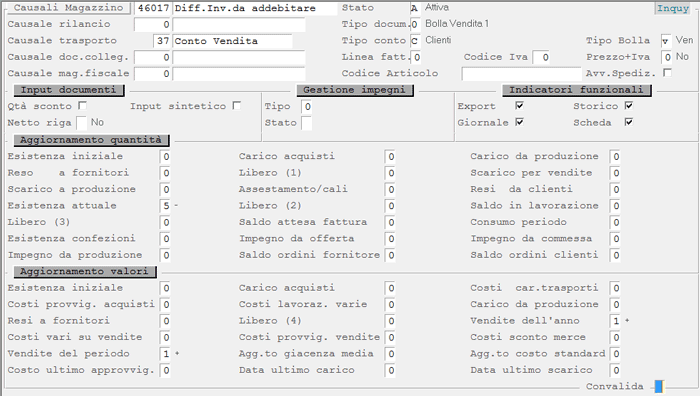
Task: Select the Gestione impegni section header
Action: tap(354, 90)
